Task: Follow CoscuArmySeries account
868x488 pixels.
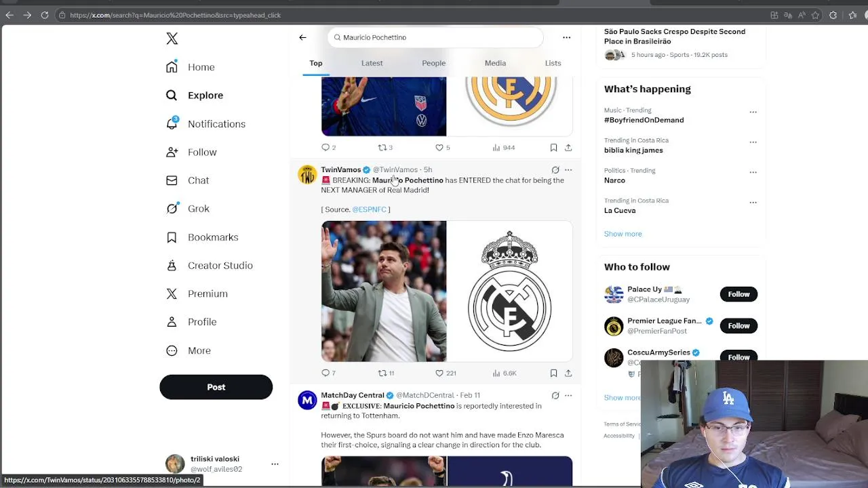Action: coord(738,357)
